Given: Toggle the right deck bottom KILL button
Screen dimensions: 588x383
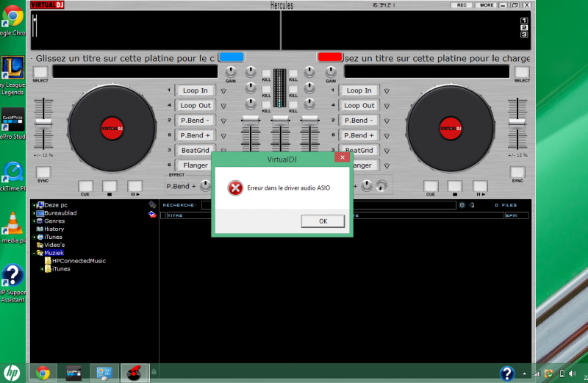Looking at the screenshot, I should (293, 104).
